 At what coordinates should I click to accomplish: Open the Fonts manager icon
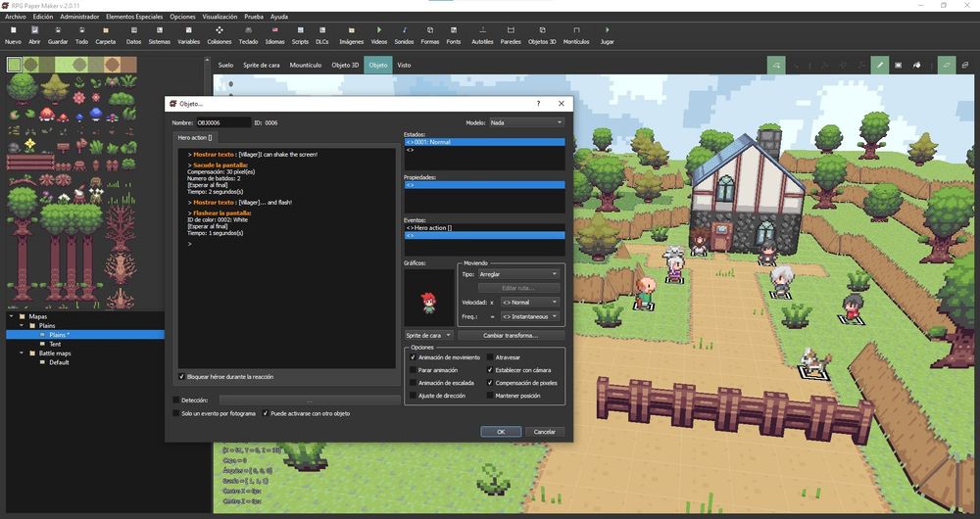pos(454,29)
